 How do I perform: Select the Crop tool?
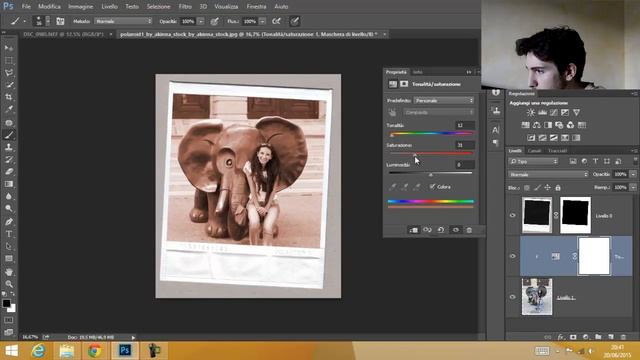click(9, 97)
